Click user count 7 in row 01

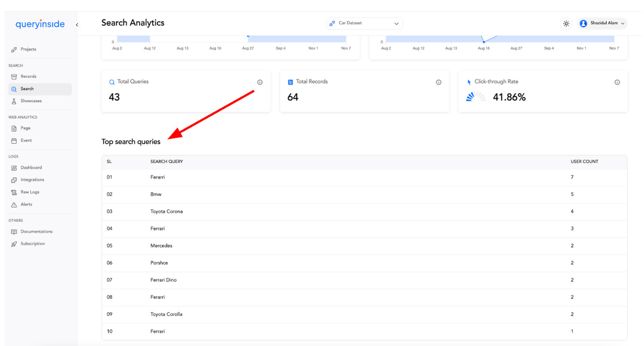[x=572, y=177]
